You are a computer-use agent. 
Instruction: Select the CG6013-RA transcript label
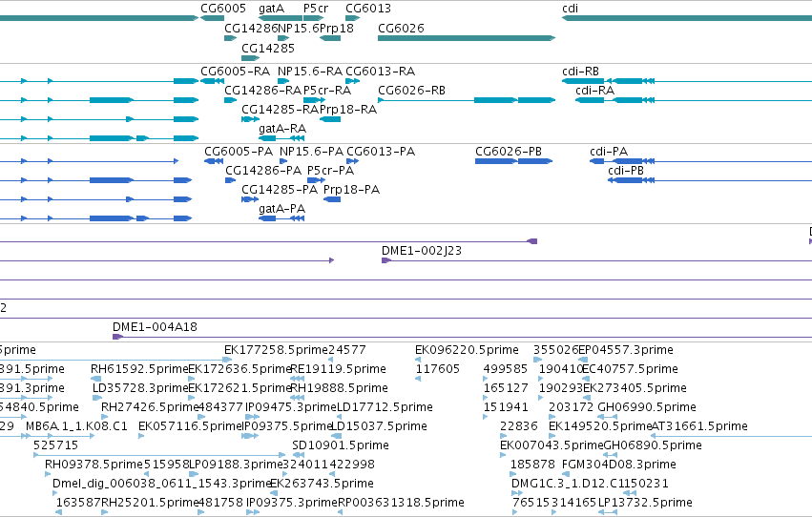pyautogui.click(x=380, y=71)
